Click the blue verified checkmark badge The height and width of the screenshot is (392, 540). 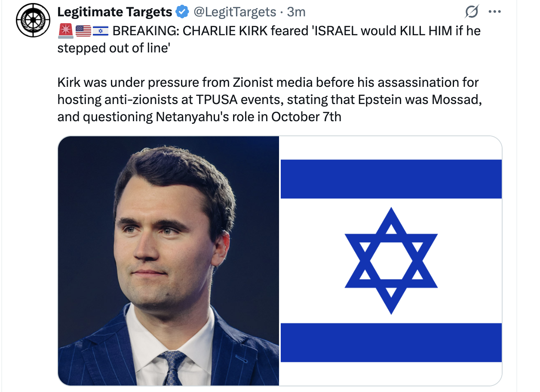pyautogui.click(x=183, y=12)
